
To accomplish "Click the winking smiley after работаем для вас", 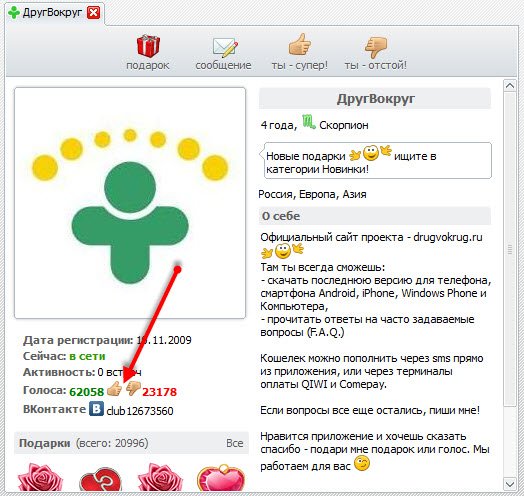I will tap(362, 464).
